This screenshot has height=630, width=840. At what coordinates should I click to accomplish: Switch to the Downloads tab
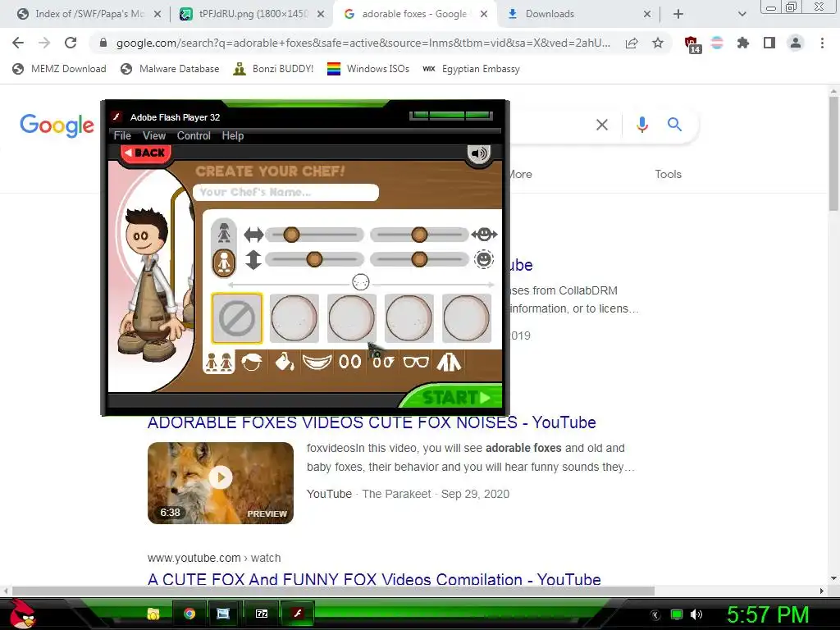[x=578, y=14]
